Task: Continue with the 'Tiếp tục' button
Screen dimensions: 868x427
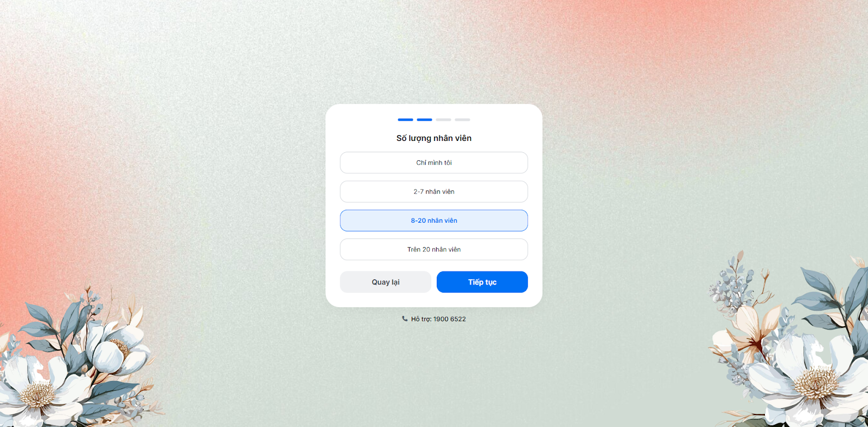Action: 482,282
